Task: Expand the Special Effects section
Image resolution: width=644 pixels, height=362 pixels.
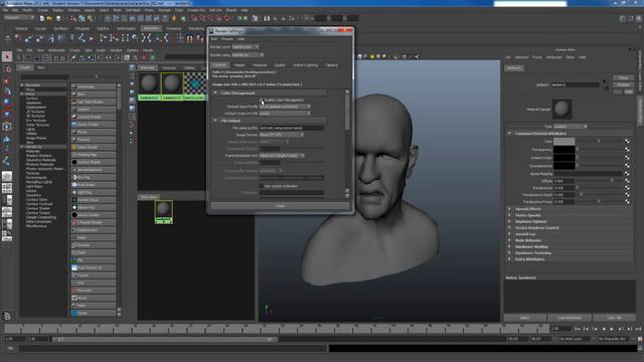Action: click(510, 209)
